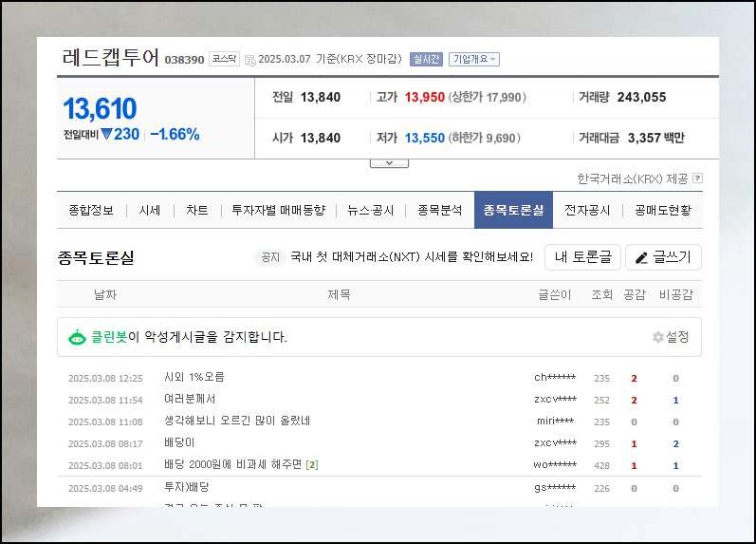Click the 코스닥 market badge
Screen dimensions: 756x544
(x=224, y=59)
